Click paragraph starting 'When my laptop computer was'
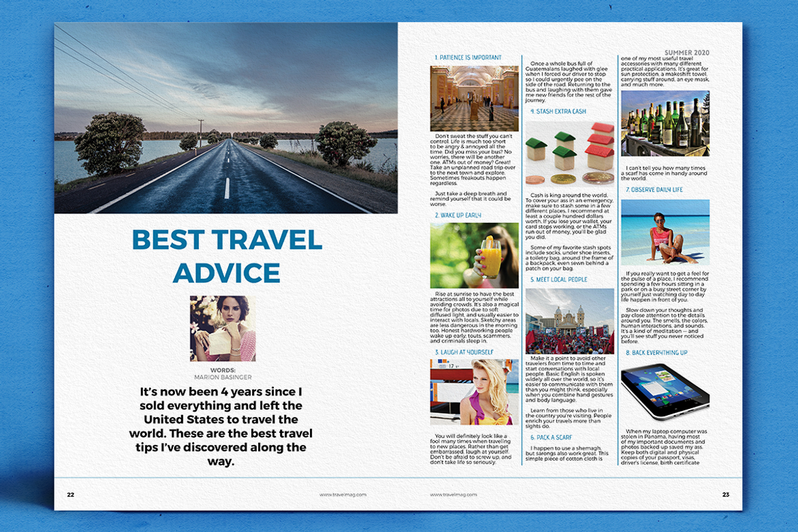This screenshot has width=798, height=532. pyautogui.click(x=665, y=447)
